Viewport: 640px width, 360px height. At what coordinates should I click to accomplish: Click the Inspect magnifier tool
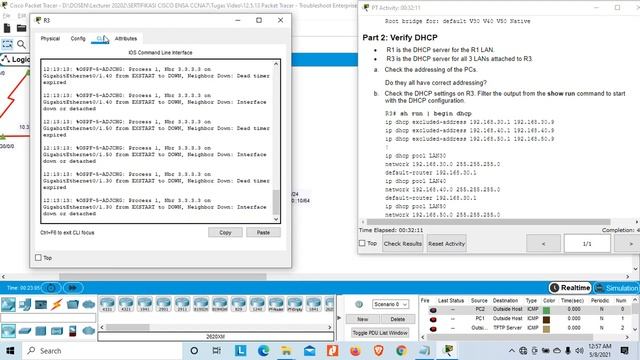[x=21, y=44]
